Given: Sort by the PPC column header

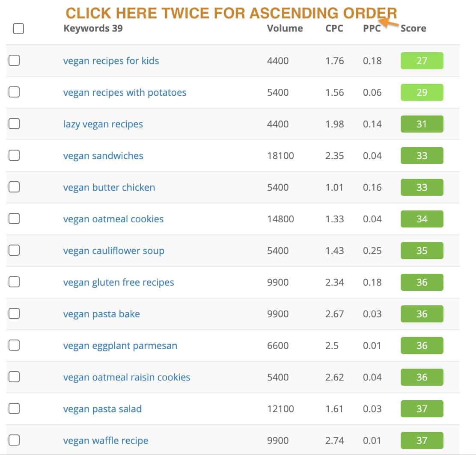Looking at the screenshot, I should click(372, 29).
